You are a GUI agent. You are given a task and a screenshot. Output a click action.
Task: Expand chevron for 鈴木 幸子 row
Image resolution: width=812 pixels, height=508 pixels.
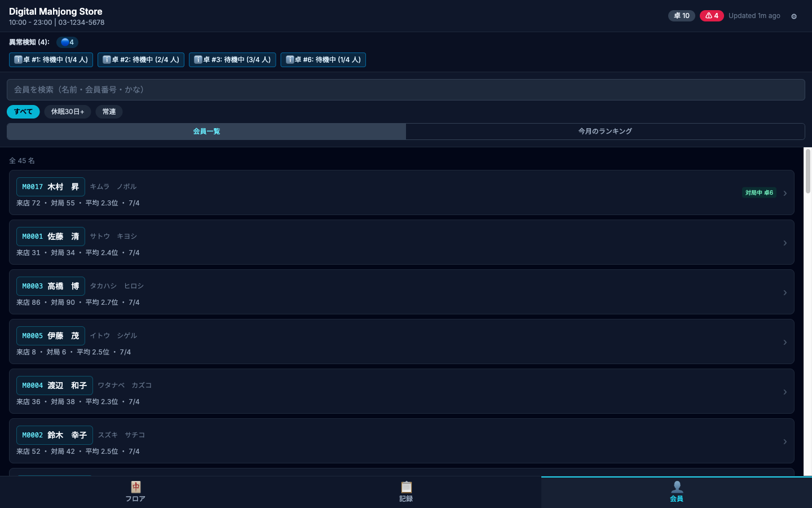[785, 441]
